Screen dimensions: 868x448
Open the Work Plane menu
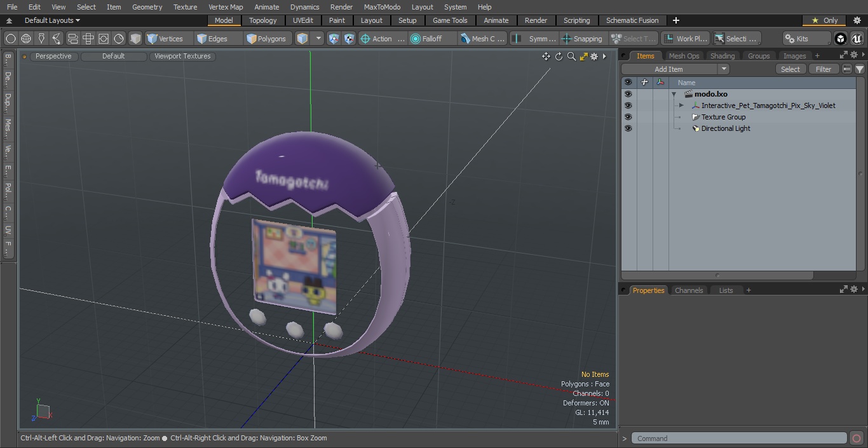coord(685,39)
